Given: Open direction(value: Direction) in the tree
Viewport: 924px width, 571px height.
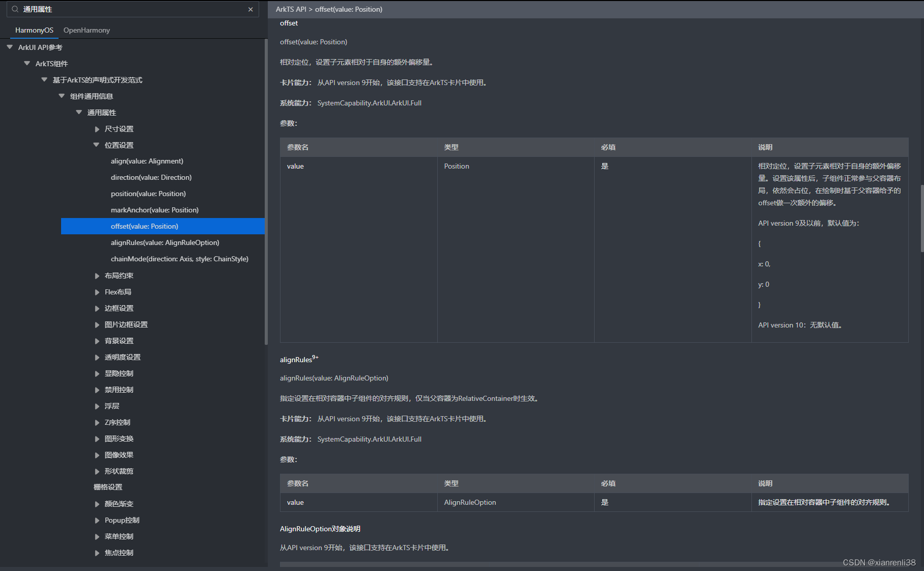Looking at the screenshot, I should [151, 177].
